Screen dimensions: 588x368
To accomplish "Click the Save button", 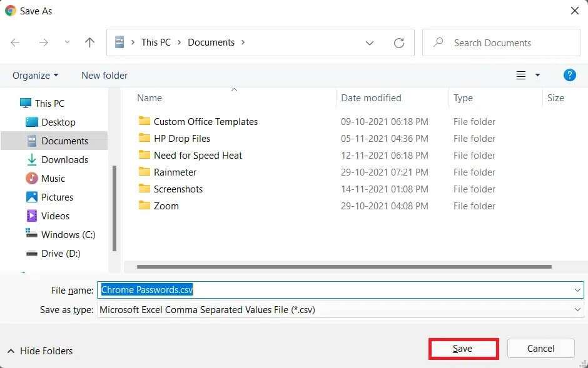I will pos(463,349).
